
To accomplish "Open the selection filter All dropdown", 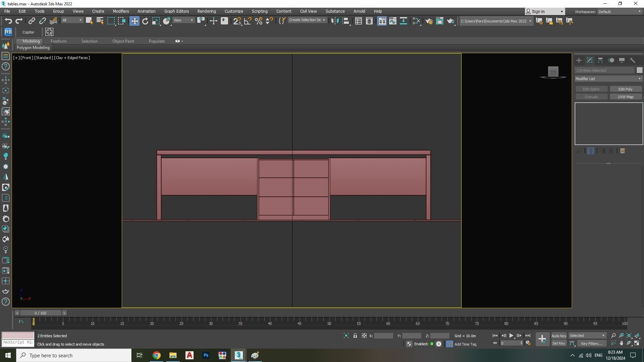I will [72, 20].
